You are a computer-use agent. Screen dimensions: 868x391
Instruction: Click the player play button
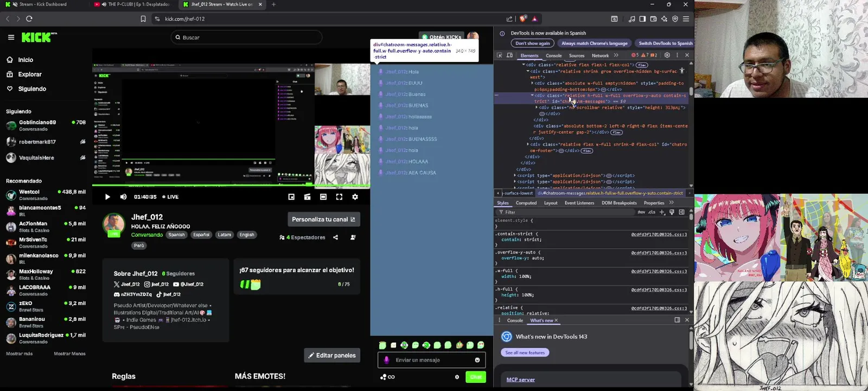point(107,197)
